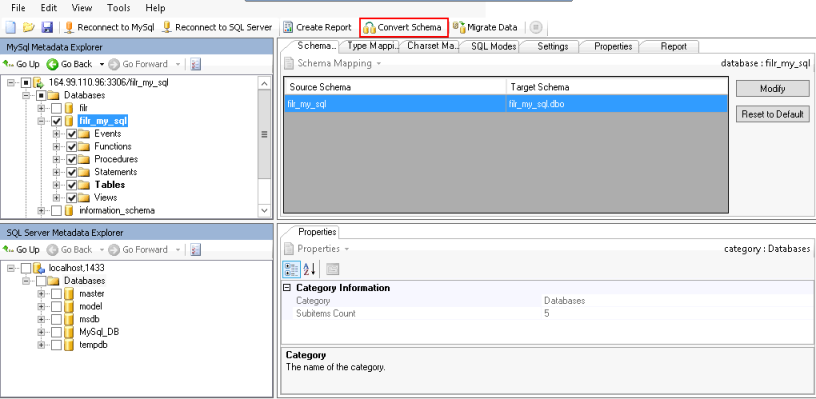Click the tree view icon in the SQL Server explorer toolbar

click(x=196, y=250)
